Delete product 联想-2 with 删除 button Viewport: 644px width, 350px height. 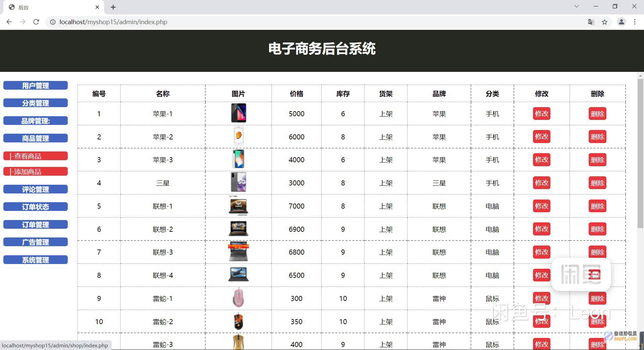597,229
